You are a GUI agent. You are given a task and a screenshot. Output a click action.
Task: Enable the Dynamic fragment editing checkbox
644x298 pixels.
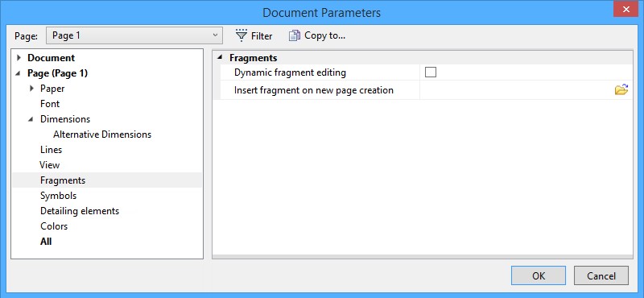(431, 72)
